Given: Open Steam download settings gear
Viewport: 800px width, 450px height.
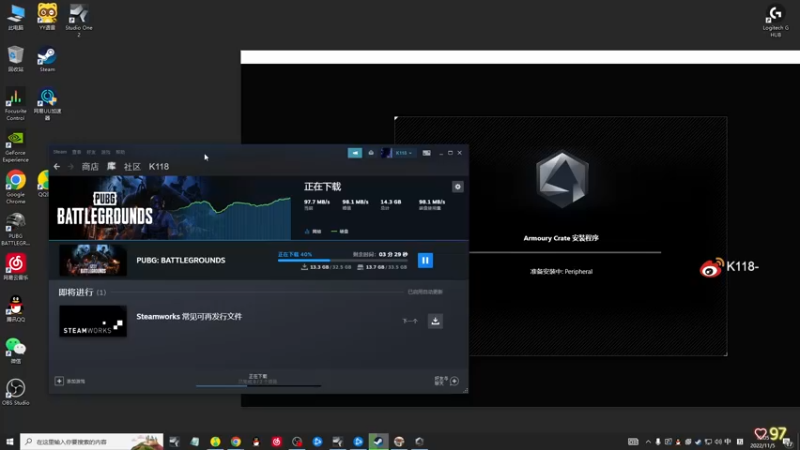Looking at the screenshot, I should (x=458, y=187).
